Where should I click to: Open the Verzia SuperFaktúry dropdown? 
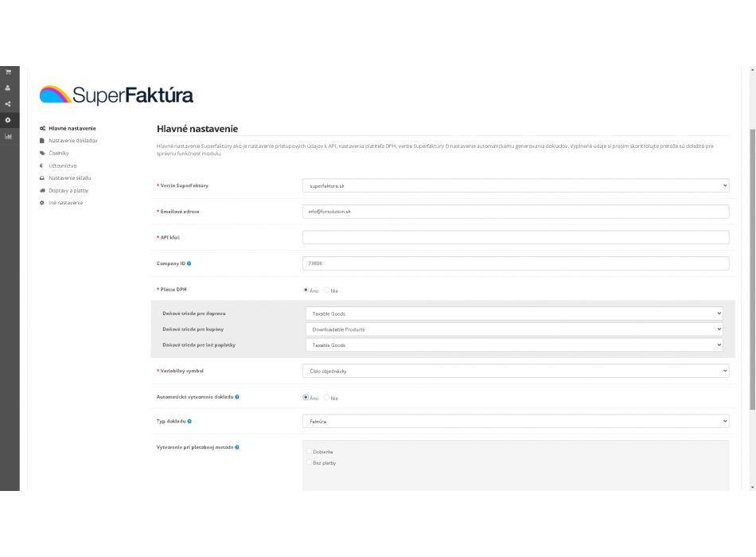516,185
